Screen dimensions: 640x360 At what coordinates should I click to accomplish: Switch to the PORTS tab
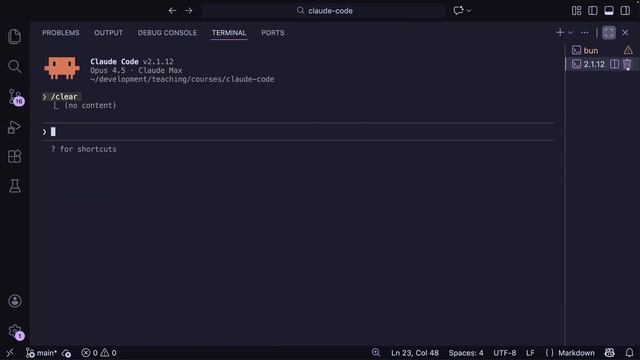click(273, 33)
